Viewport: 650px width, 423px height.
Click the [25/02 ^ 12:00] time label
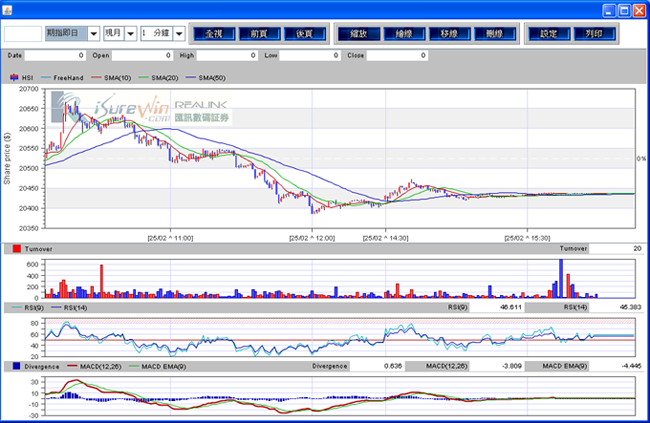coord(312,238)
